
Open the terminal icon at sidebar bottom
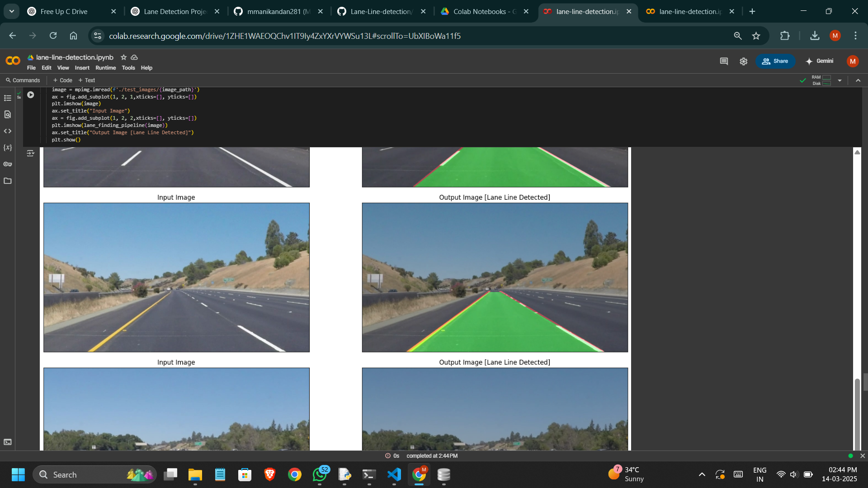[x=8, y=442]
